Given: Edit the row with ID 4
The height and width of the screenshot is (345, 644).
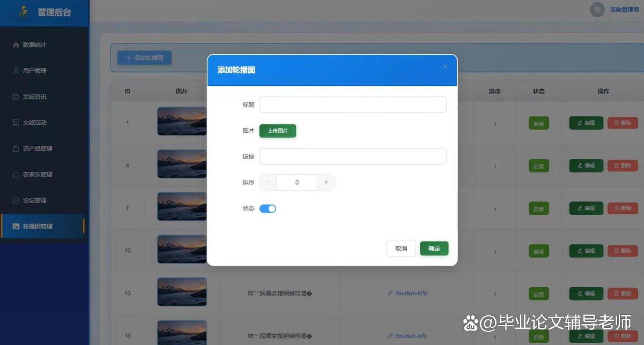Looking at the screenshot, I should [586, 166].
